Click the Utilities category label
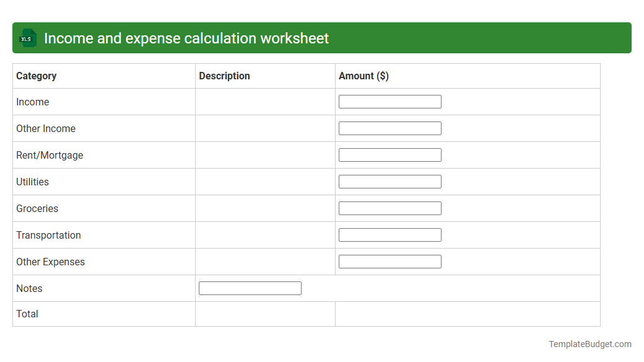The image size is (644, 362). 32,182
